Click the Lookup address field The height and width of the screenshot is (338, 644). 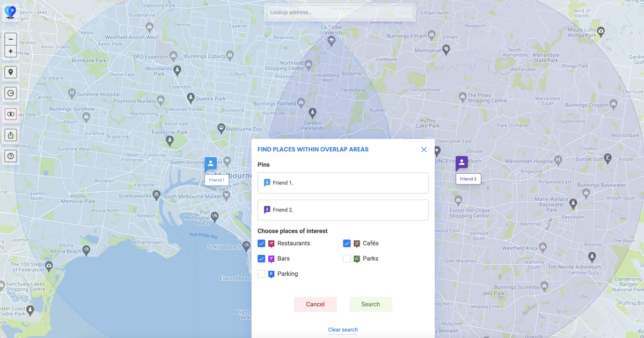tap(340, 12)
